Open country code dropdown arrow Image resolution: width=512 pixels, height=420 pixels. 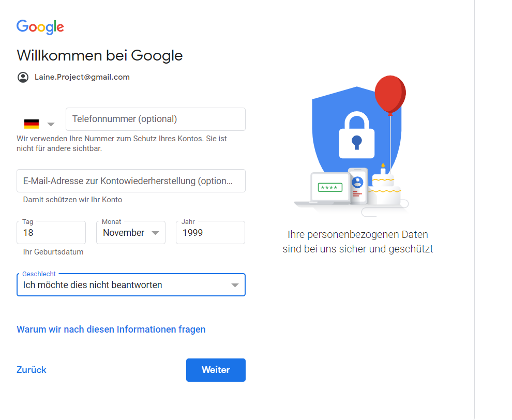[51, 124]
